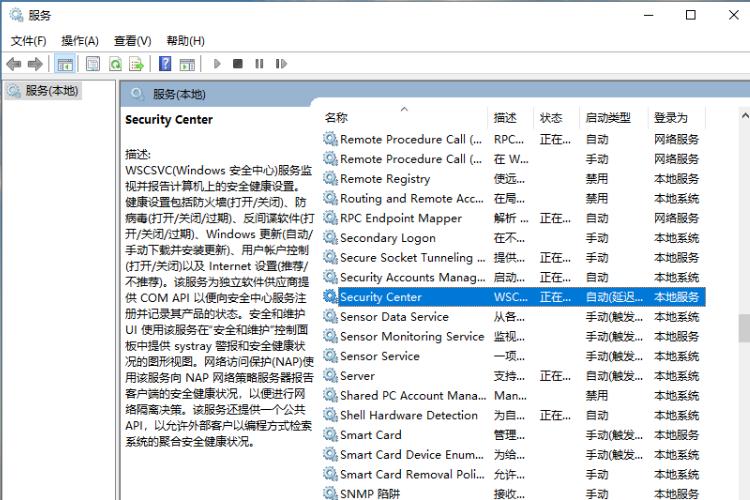Open the Properties toolbar icon
Image resolution: width=750 pixels, height=500 pixels.
click(93, 64)
